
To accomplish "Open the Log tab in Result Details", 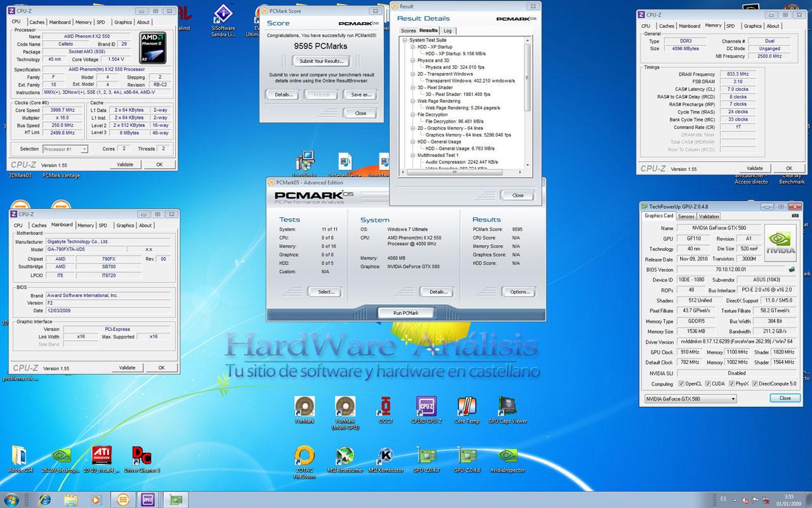I will coord(448,30).
